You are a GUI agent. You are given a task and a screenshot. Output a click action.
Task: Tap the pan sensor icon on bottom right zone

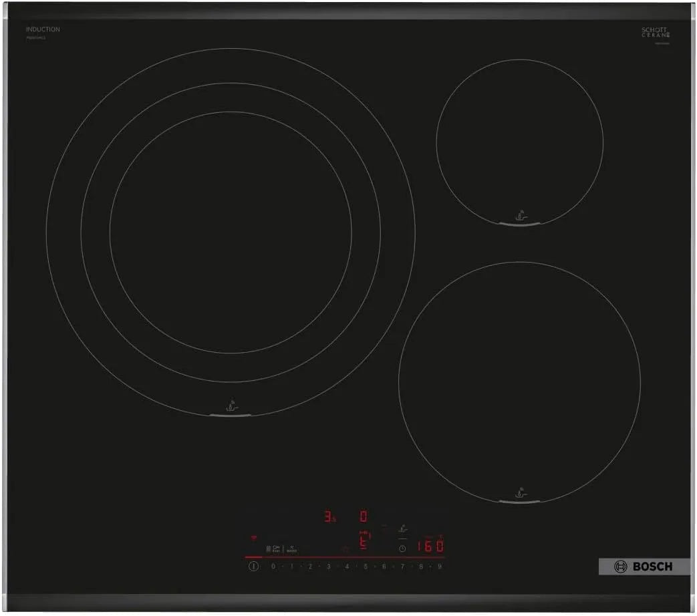point(520,493)
